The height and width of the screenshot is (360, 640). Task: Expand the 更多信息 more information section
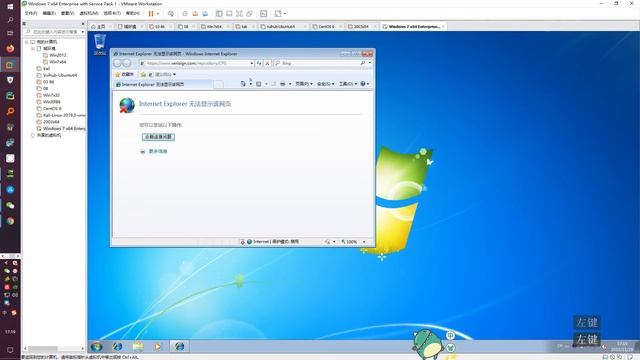[x=154, y=151]
